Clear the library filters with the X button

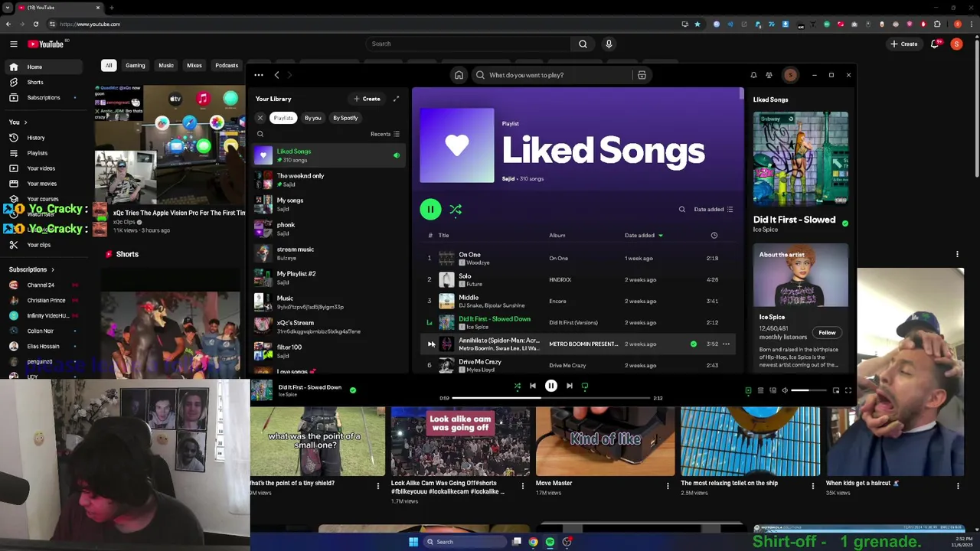click(260, 118)
